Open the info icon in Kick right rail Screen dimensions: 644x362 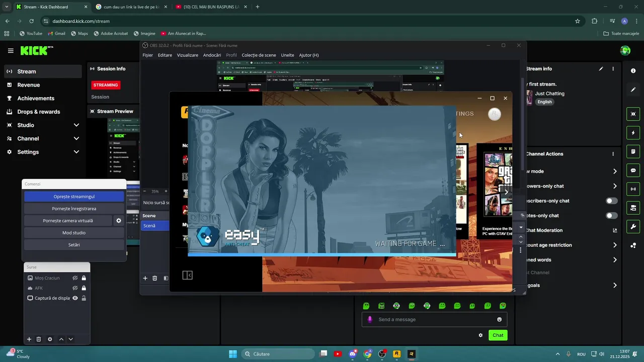tap(633, 71)
